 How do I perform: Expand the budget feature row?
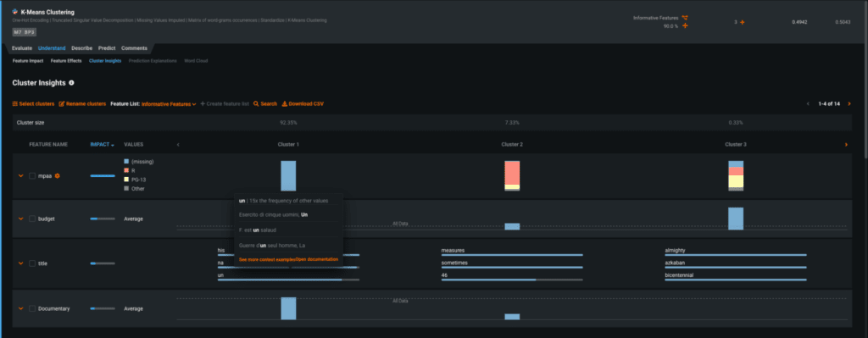click(x=21, y=219)
